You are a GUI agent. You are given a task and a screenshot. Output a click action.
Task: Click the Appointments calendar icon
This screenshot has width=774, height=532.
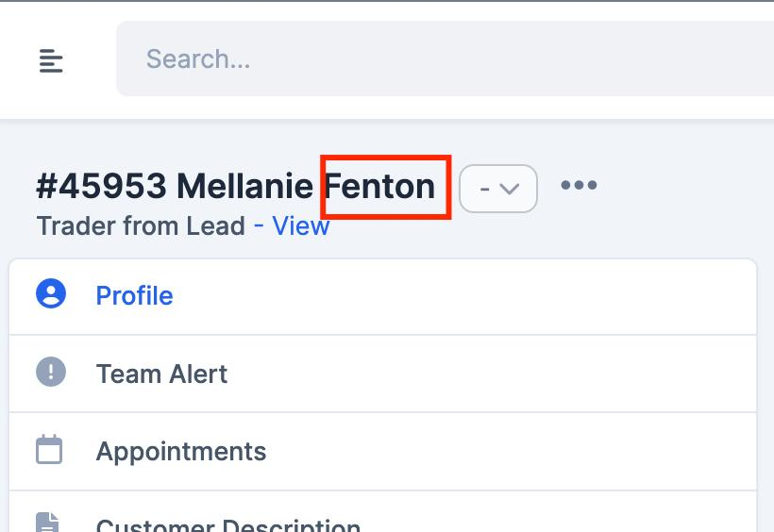[49, 450]
